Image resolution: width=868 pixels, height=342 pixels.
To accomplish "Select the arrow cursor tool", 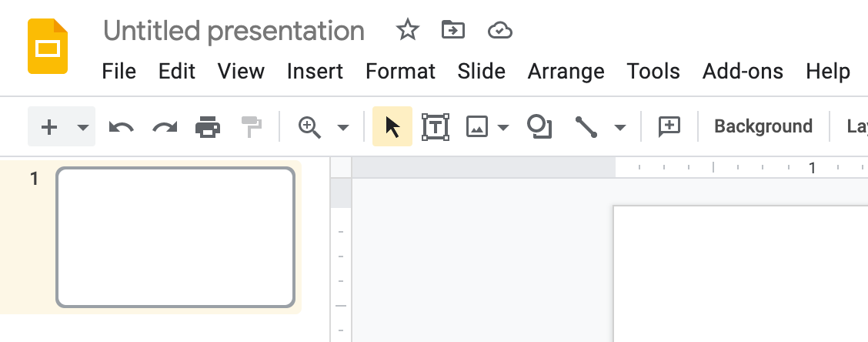I will [x=392, y=127].
